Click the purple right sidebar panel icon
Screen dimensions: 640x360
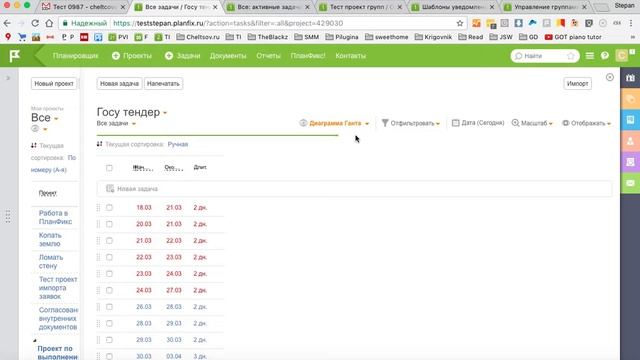click(x=630, y=162)
